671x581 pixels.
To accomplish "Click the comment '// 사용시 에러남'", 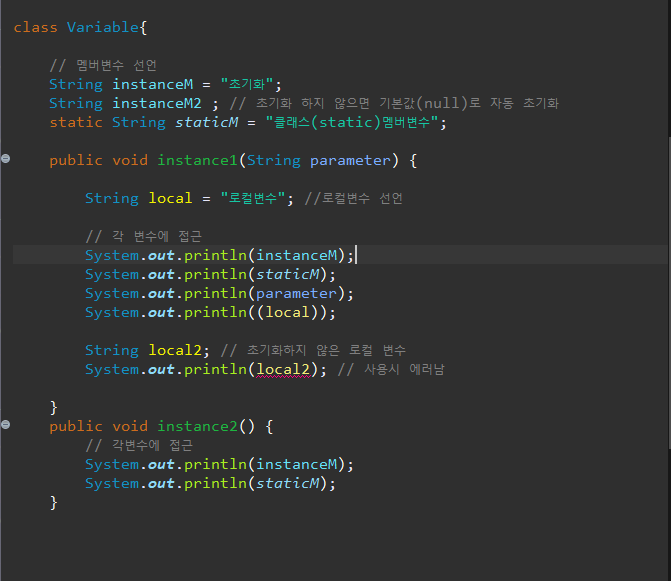I will pos(391,370).
